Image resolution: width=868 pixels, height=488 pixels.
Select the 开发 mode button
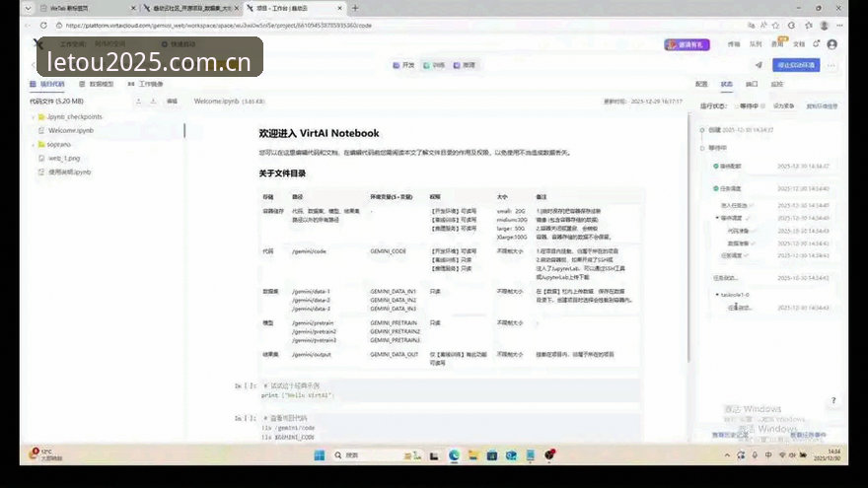(x=403, y=65)
